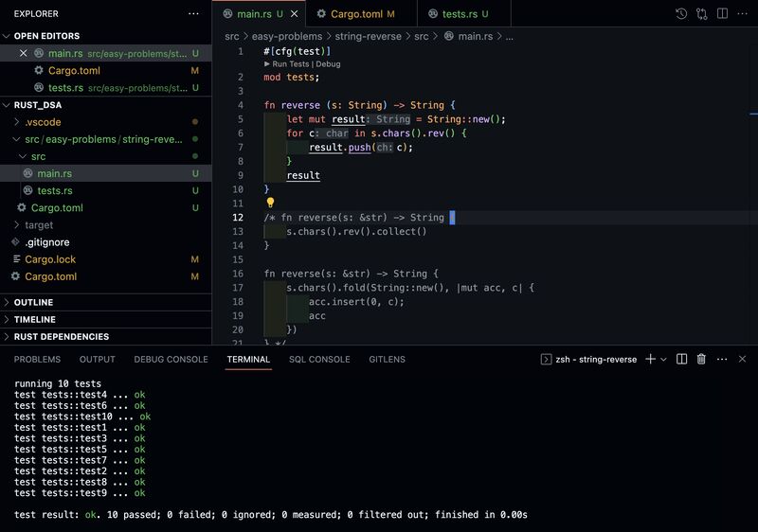The height and width of the screenshot is (532, 758).
Task: Open new terminal profile dropdown arrow
Action: [x=663, y=360]
